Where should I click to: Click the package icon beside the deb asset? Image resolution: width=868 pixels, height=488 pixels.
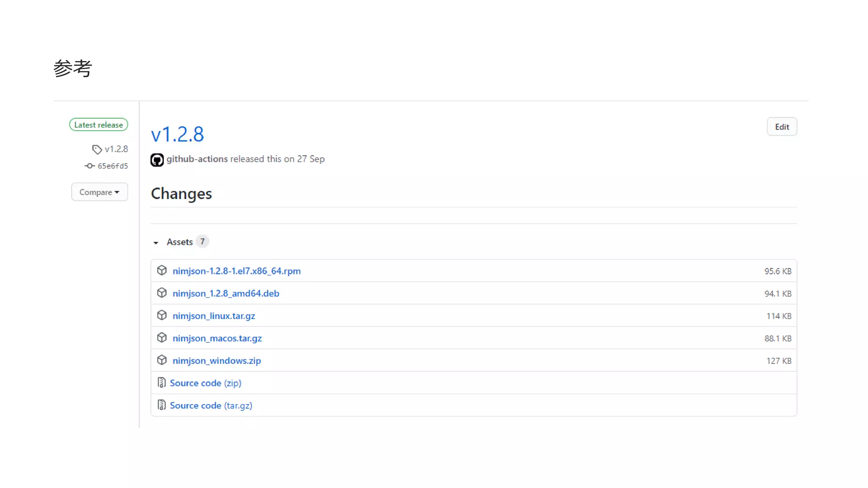pos(161,293)
